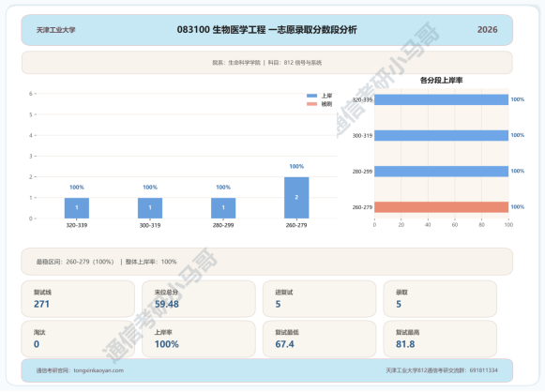Select the 320-339 column in the count chart
The width and height of the screenshot is (545, 392).
point(77,208)
